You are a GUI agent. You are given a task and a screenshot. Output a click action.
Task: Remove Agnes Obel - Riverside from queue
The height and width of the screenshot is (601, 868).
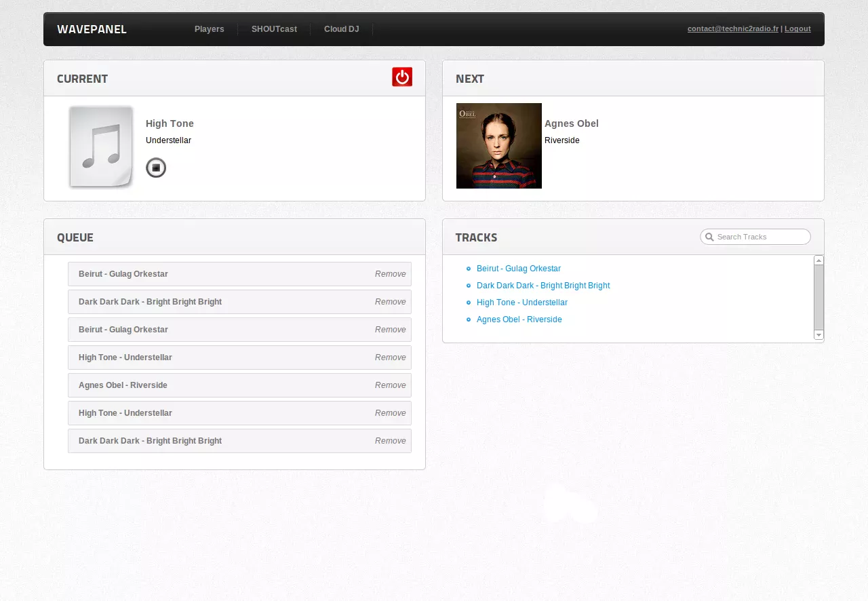tap(390, 385)
